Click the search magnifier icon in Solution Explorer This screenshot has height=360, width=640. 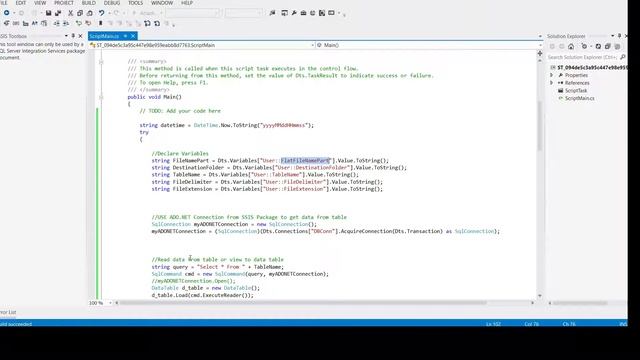[x=622, y=57]
